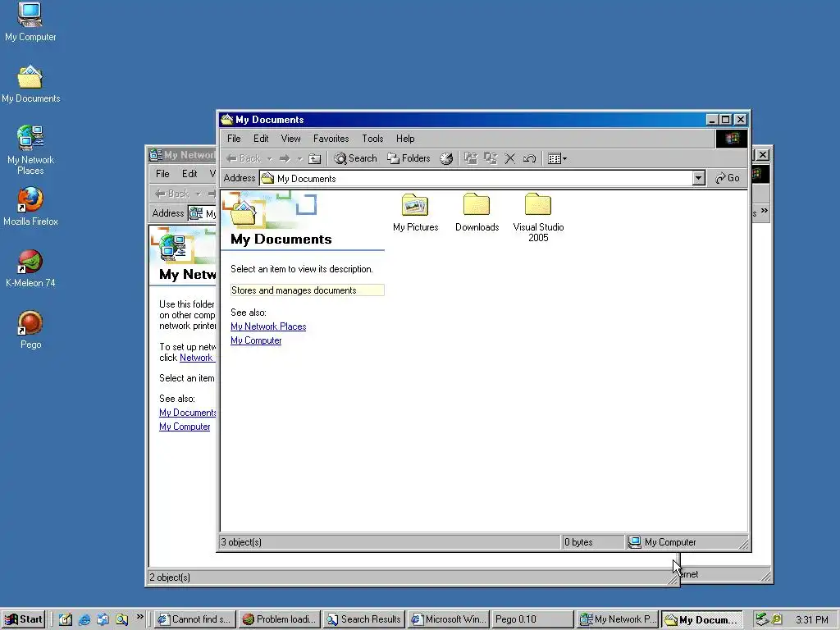Click the 3:31 PM clock
Image resolution: width=840 pixels, height=630 pixels.
[811, 620]
